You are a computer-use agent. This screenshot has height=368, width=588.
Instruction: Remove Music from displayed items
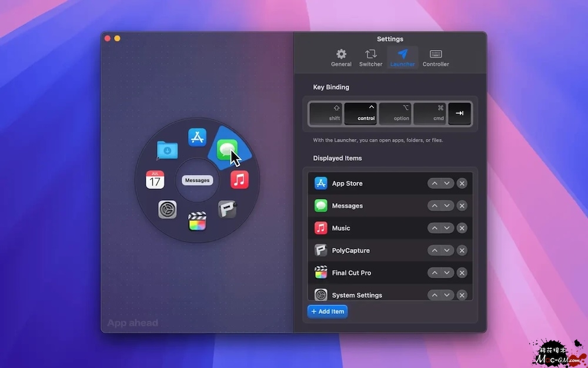462,228
